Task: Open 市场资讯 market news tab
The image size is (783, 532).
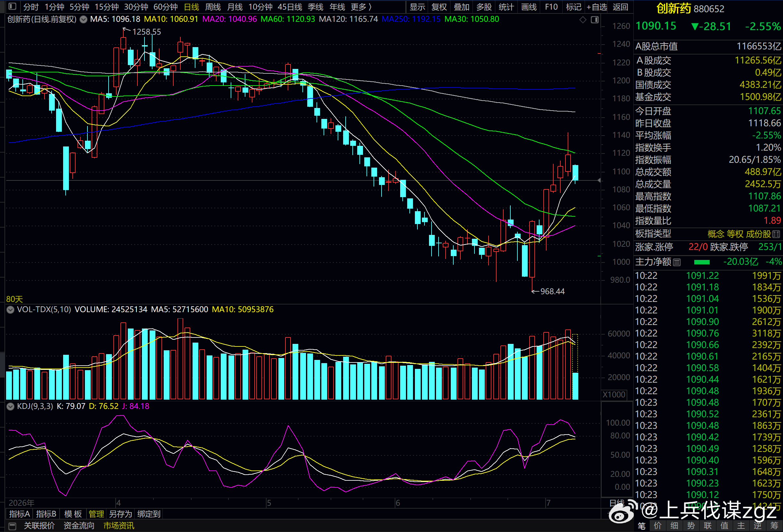Action: 119,526
